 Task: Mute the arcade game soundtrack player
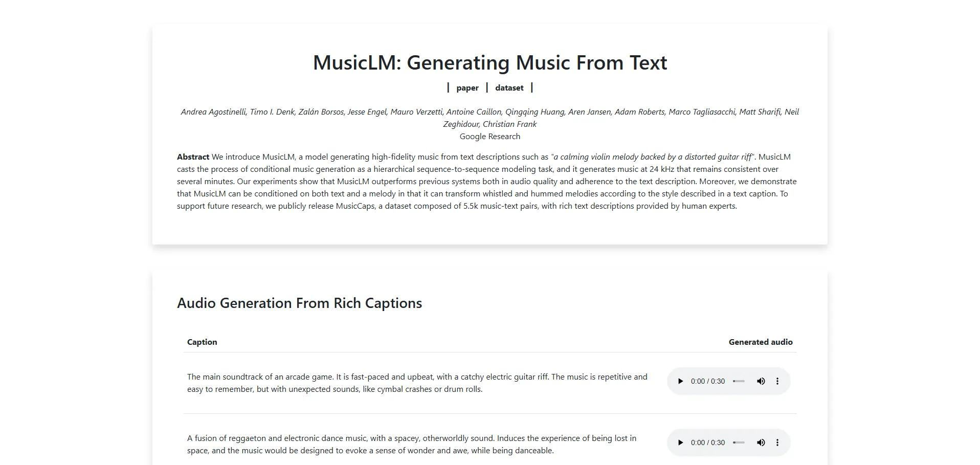coord(761,381)
